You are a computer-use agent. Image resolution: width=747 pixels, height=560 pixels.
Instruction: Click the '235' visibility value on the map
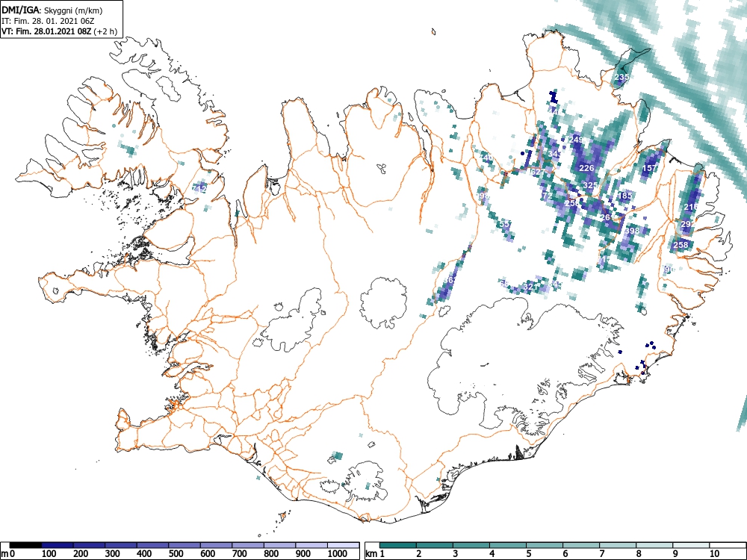[622, 77]
